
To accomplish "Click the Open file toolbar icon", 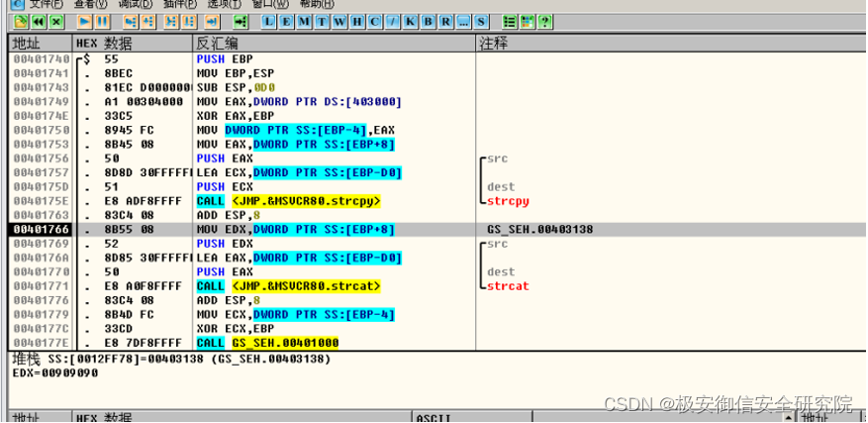I will click(x=21, y=22).
